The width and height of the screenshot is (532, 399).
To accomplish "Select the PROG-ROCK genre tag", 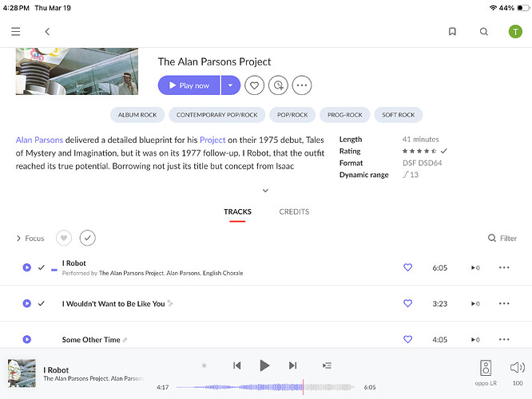I will [345, 115].
